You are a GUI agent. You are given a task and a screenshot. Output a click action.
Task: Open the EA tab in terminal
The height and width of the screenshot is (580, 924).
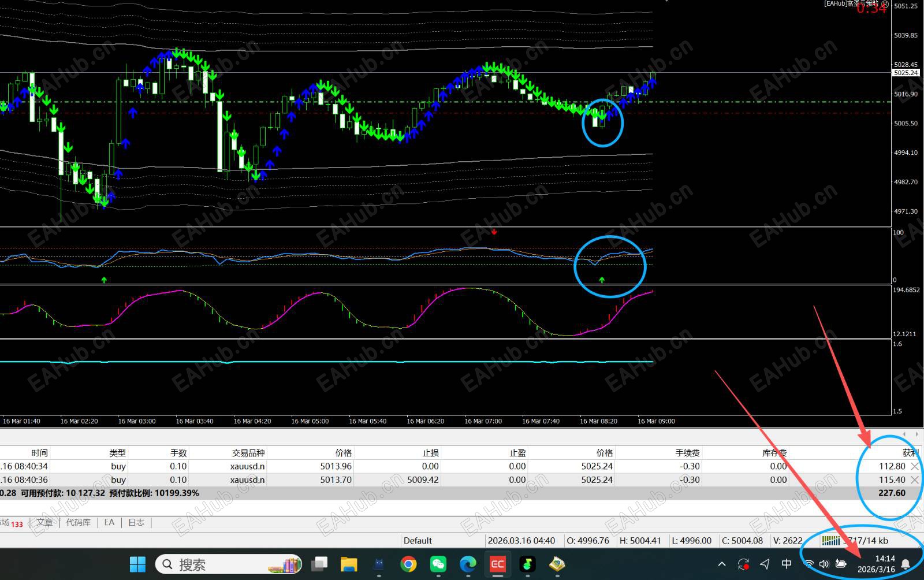pos(109,522)
